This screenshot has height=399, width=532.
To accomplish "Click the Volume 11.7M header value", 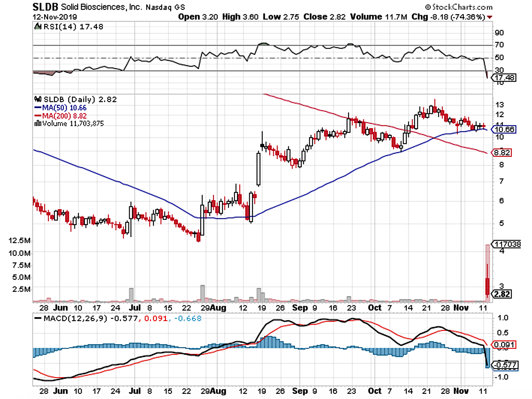I will click(379, 17).
